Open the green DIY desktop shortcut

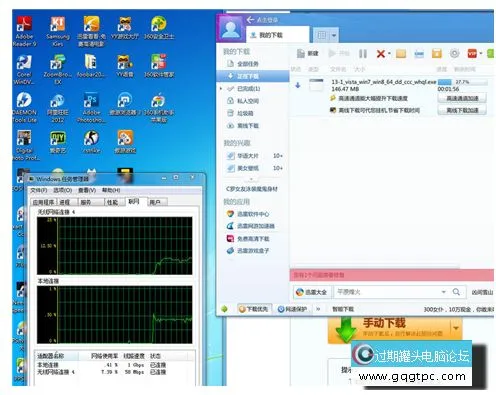click(58, 142)
